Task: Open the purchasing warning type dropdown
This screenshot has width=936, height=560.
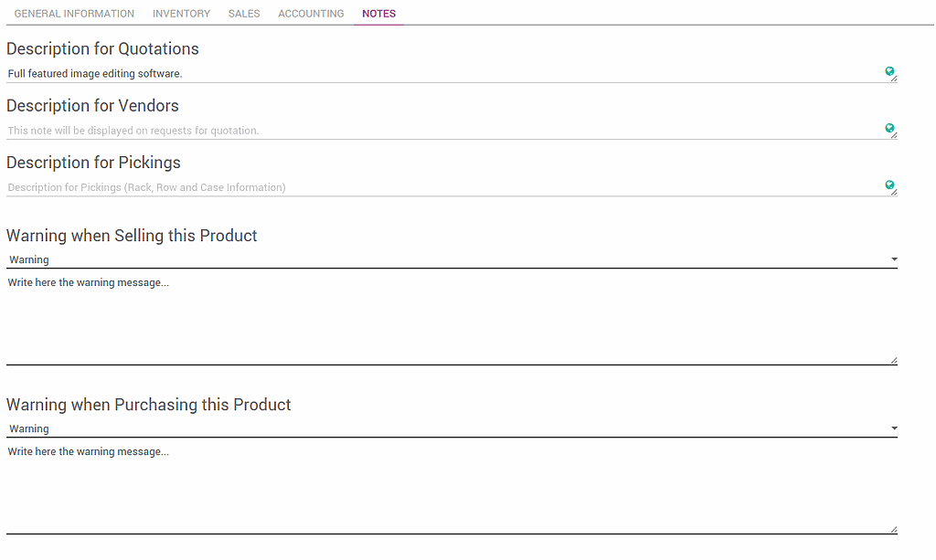Action: click(x=452, y=428)
